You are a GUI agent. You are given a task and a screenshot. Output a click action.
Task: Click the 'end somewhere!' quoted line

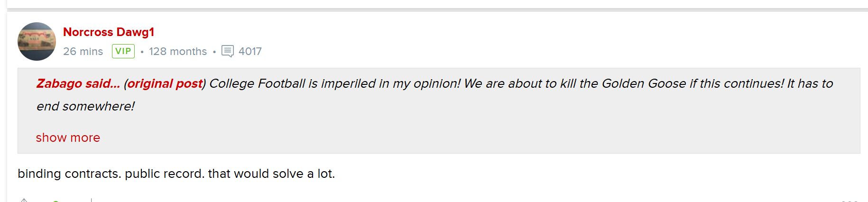click(85, 106)
